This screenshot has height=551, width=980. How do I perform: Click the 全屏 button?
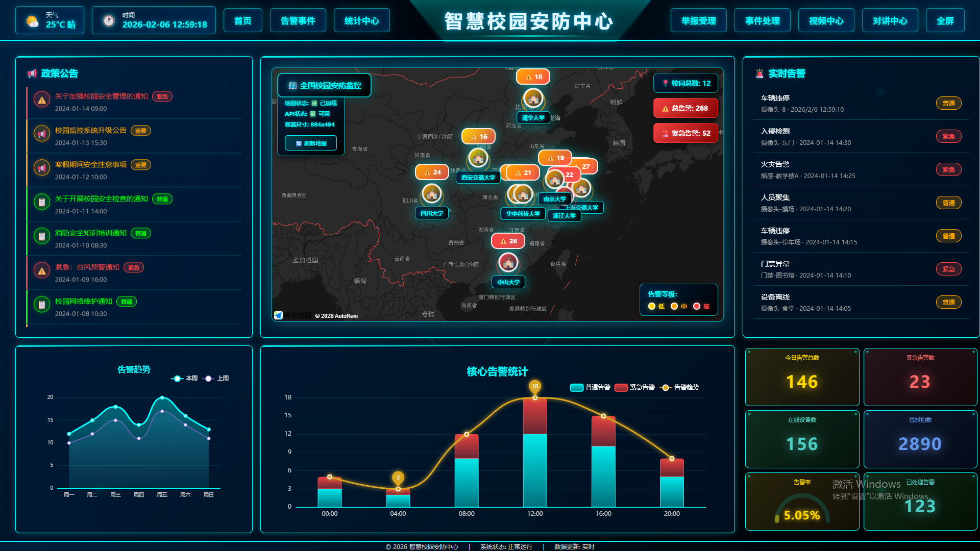[945, 21]
